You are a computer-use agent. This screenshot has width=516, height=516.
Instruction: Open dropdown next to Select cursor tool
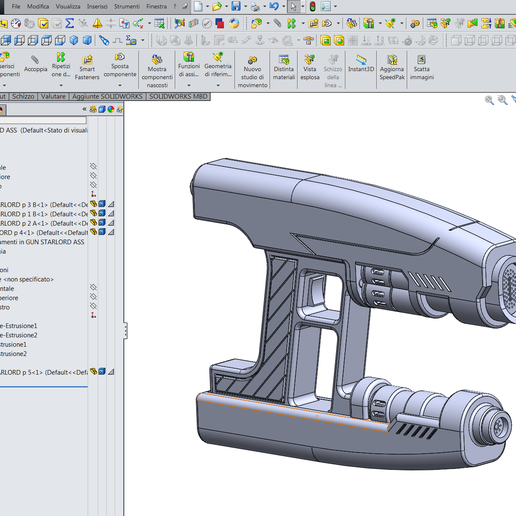(303, 6)
